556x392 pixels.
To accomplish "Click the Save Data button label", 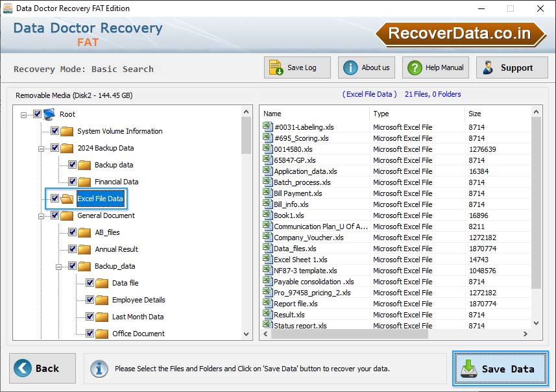I will 508,369.
